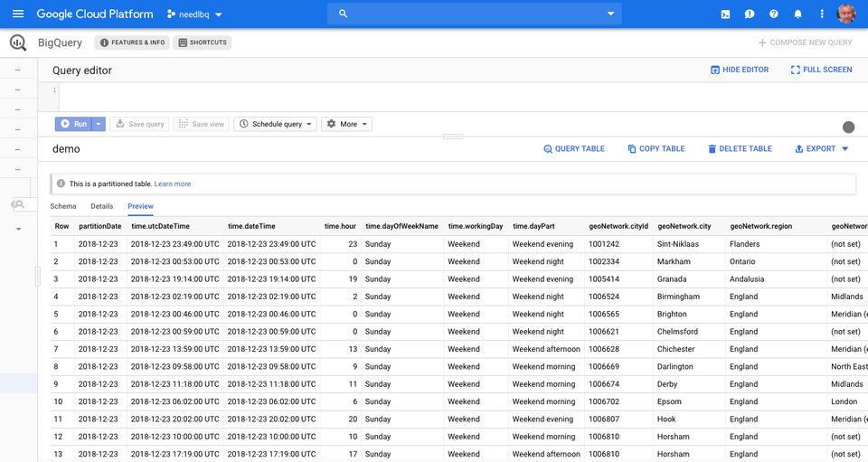Open Features & Info
This screenshot has height=462, width=868.
[132, 42]
